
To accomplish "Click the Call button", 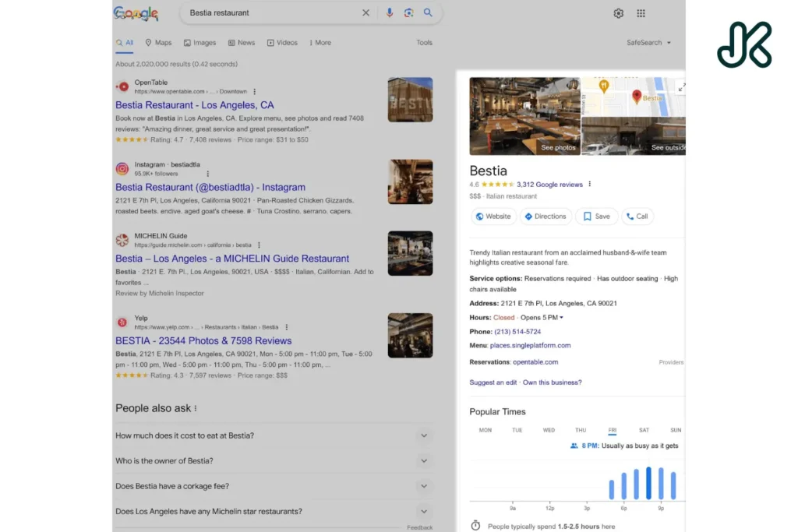I will 637,217.
